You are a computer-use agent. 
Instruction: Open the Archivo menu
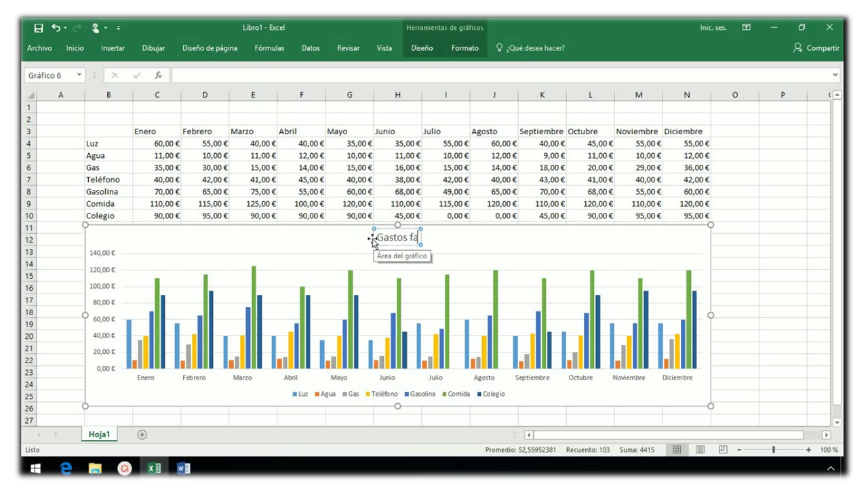(x=39, y=48)
